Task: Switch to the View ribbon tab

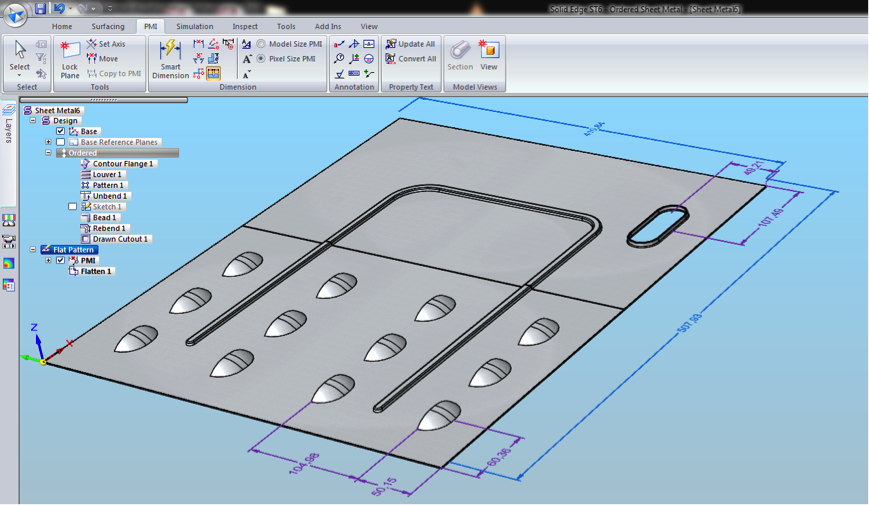Action: 369,26
